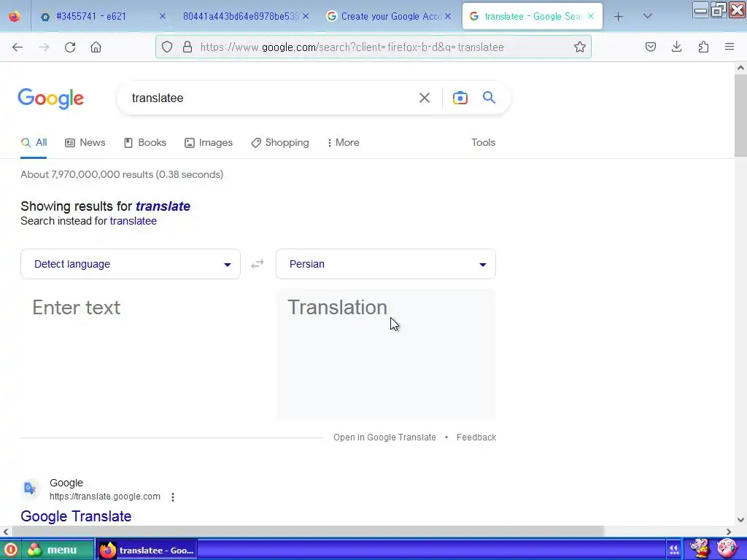Expand the More search filters
Viewport: 747px width, 560px height.
point(343,142)
